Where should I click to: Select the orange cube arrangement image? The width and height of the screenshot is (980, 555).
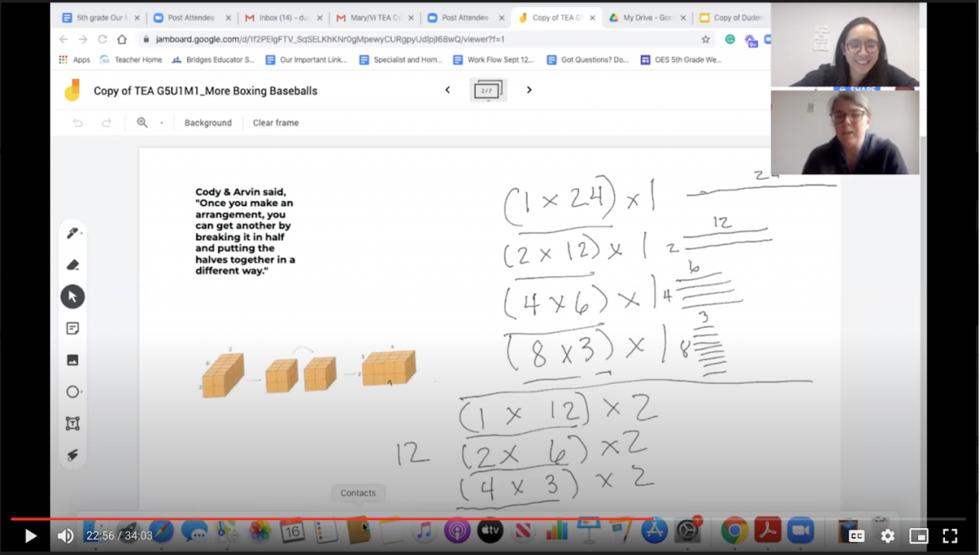309,372
